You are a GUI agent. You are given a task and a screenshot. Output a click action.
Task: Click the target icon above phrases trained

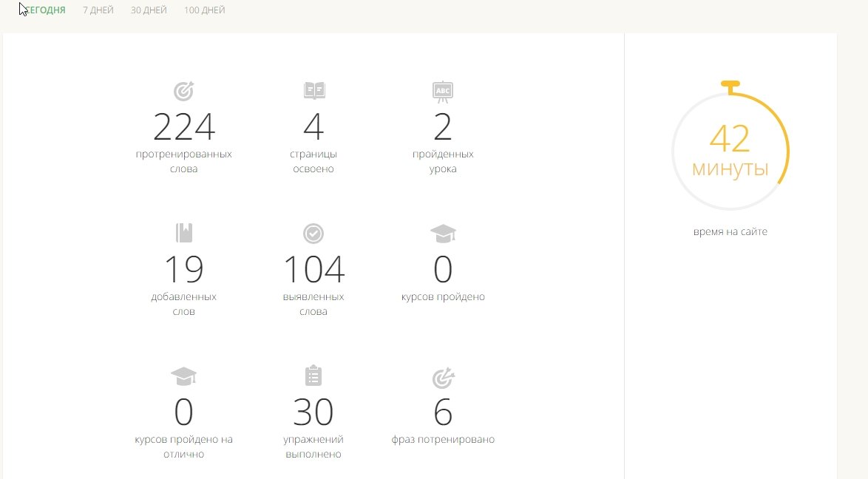[442, 378]
